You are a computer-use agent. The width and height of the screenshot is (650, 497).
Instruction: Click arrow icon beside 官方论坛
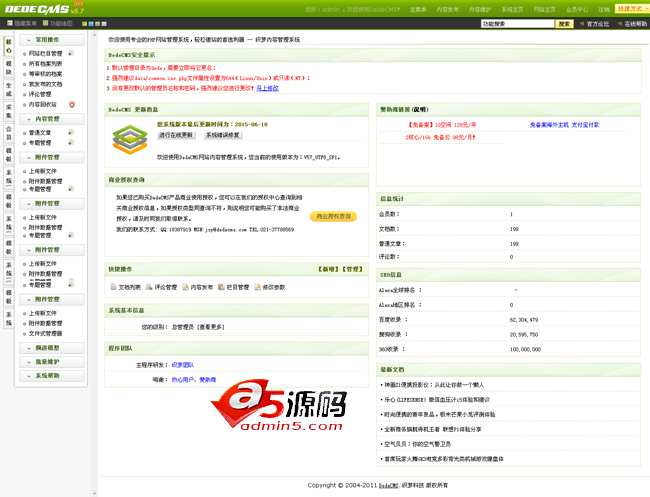pos(582,24)
